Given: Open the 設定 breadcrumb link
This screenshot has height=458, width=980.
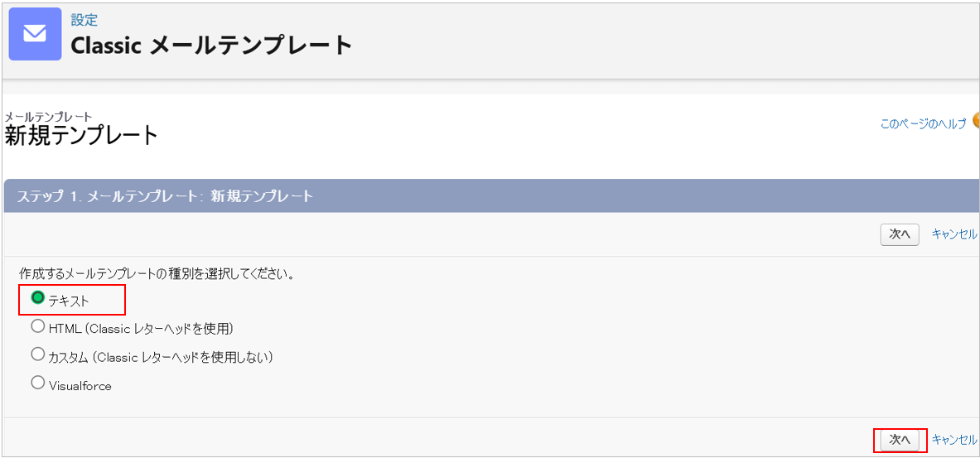Looking at the screenshot, I should (84, 20).
